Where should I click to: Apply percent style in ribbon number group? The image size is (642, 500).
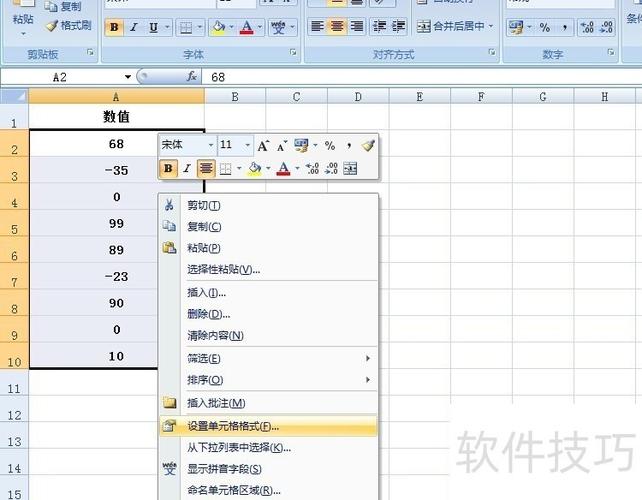click(545, 28)
